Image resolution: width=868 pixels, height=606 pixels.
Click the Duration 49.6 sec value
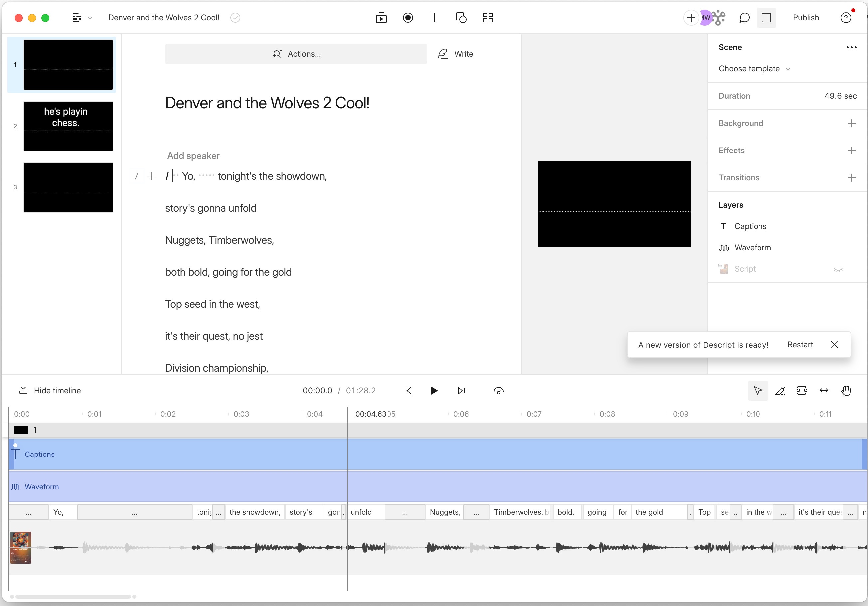840,96
